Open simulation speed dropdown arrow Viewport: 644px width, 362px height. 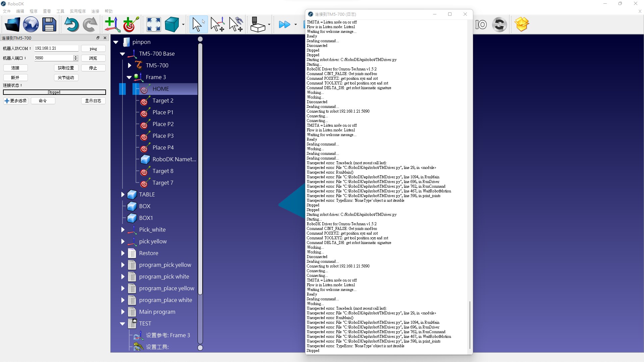296,24
